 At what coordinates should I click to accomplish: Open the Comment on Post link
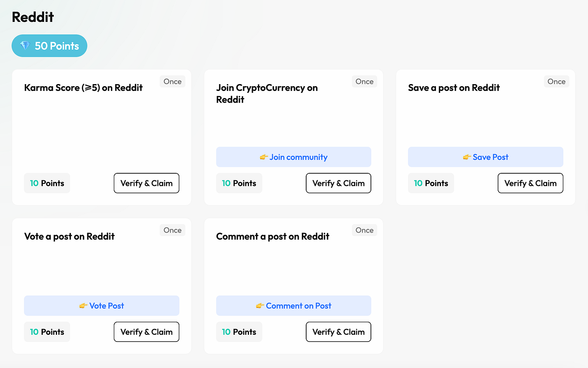point(298,306)
